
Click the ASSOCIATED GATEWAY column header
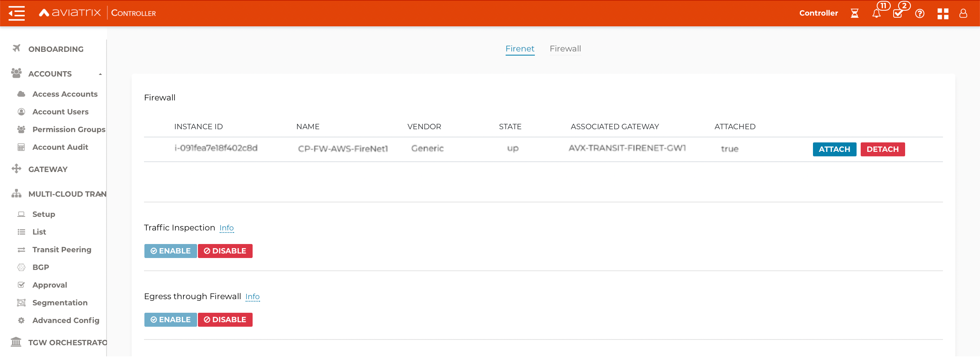click(615, 127)
